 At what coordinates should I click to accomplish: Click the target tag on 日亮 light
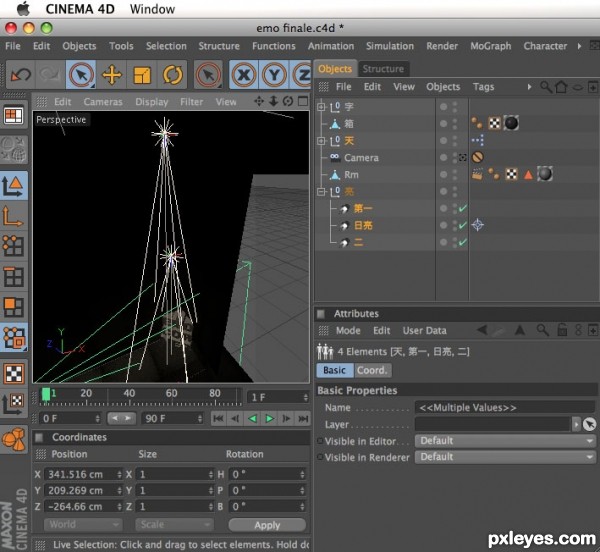coord(478,225)
